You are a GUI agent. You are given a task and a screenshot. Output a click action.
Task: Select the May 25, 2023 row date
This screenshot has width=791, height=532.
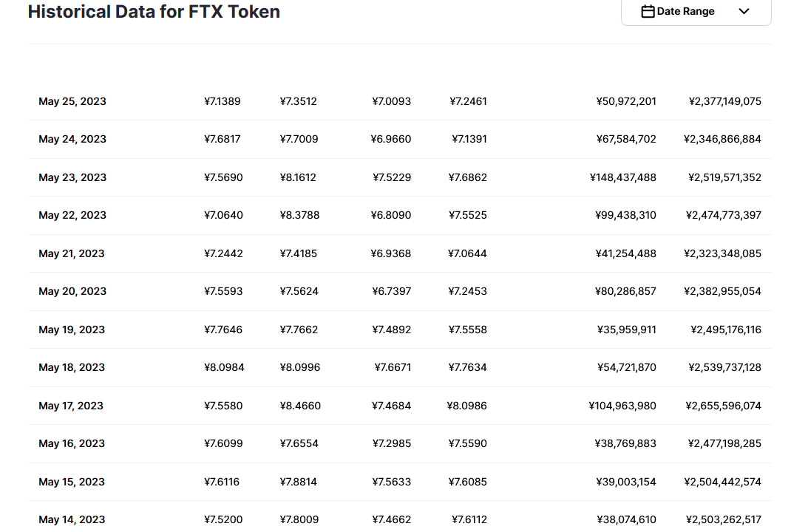click(x=72, y=101)
